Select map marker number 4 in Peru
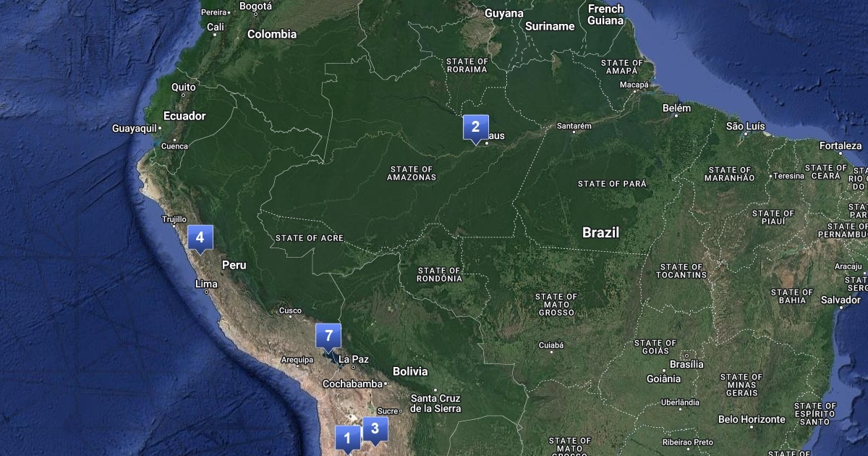The height and width of the screenshot is (456, 868). (200, 237)
